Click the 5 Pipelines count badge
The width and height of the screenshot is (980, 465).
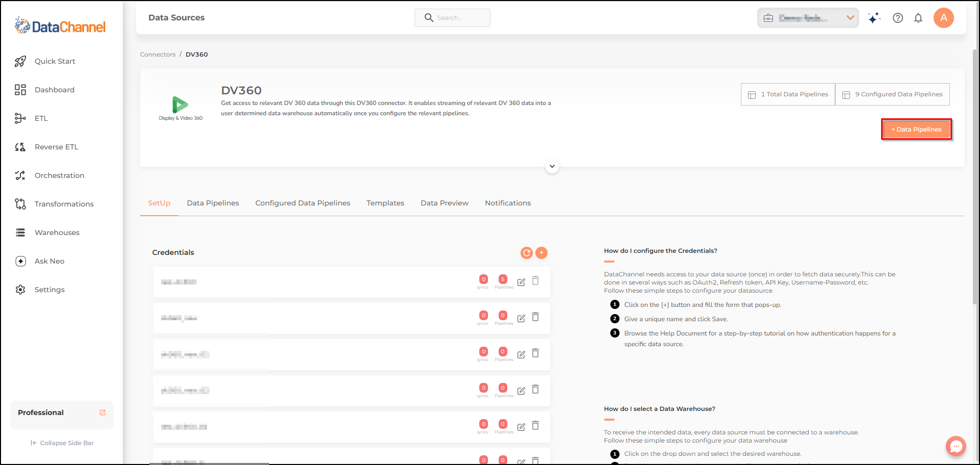(x=503, y=279)
